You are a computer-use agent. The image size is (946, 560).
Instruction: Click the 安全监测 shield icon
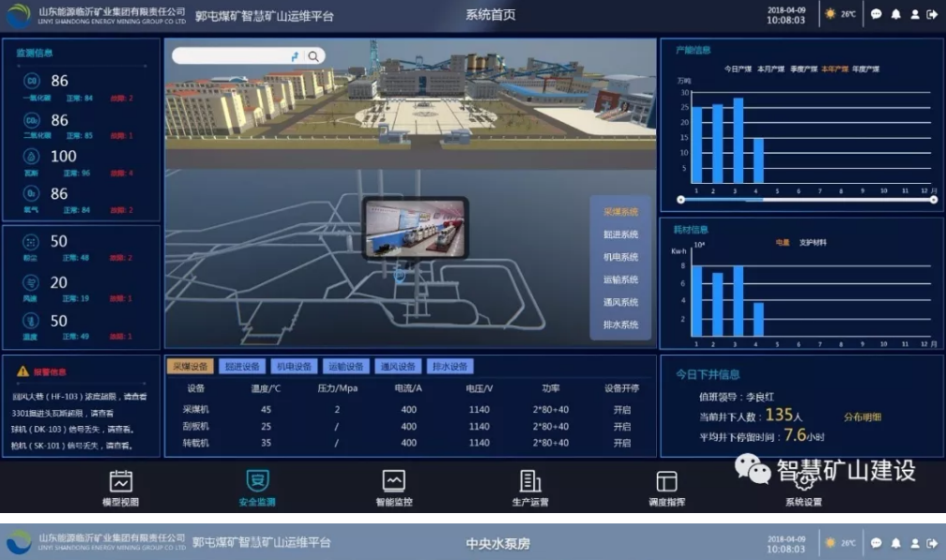click(x=257, y=482)
